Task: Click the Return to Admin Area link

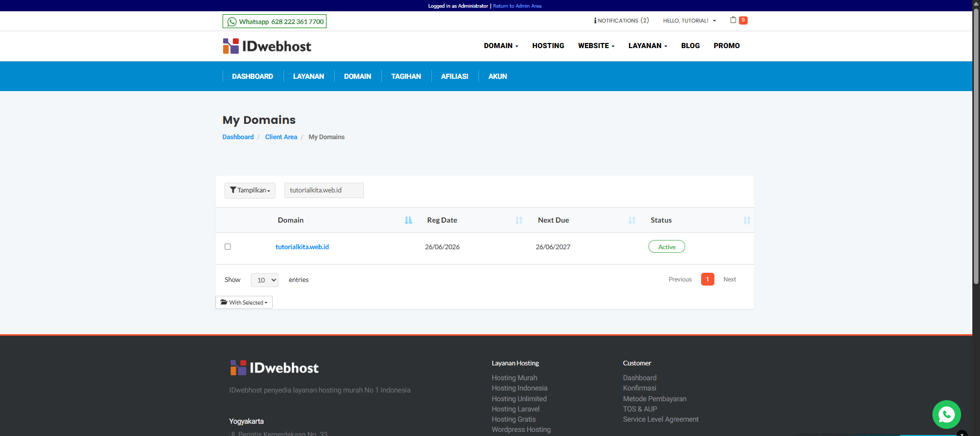Action: click(x=517, y=6)
